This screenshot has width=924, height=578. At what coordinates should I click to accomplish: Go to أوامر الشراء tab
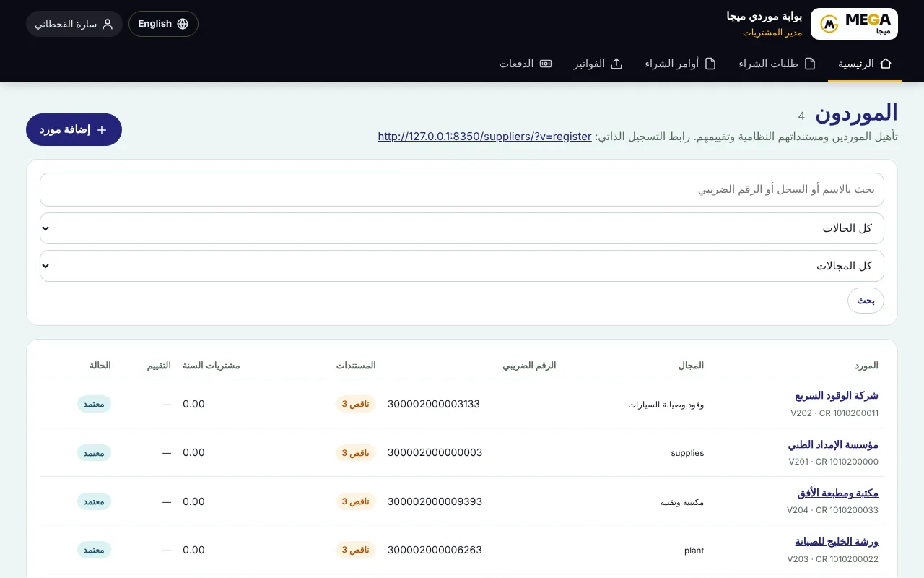680,64
